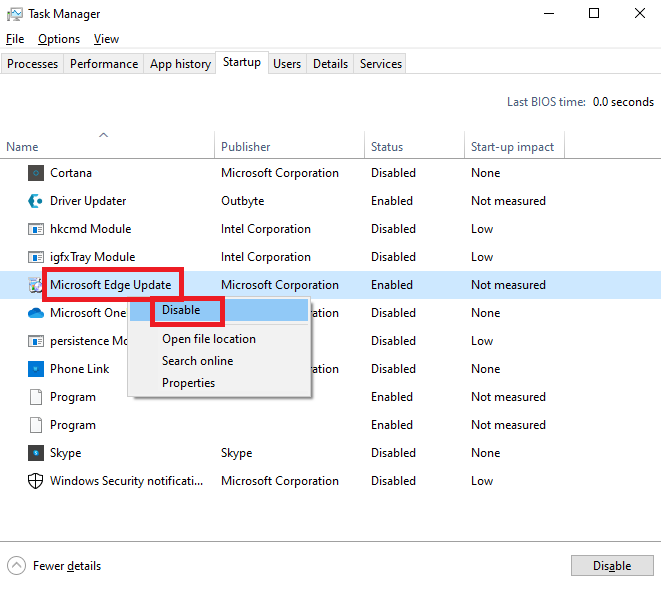Choose Disable from the context menu
Screen dimensions: 661x589
(181, 310)
